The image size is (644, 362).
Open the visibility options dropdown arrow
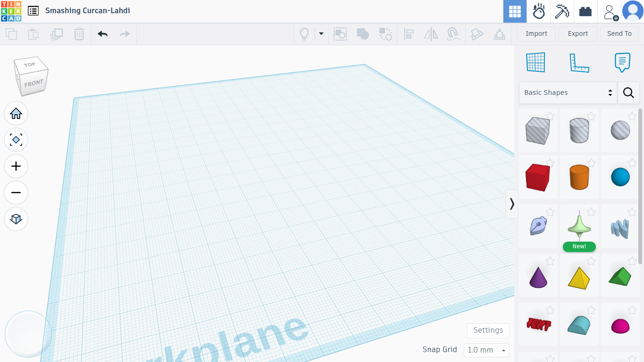[321, 34]
